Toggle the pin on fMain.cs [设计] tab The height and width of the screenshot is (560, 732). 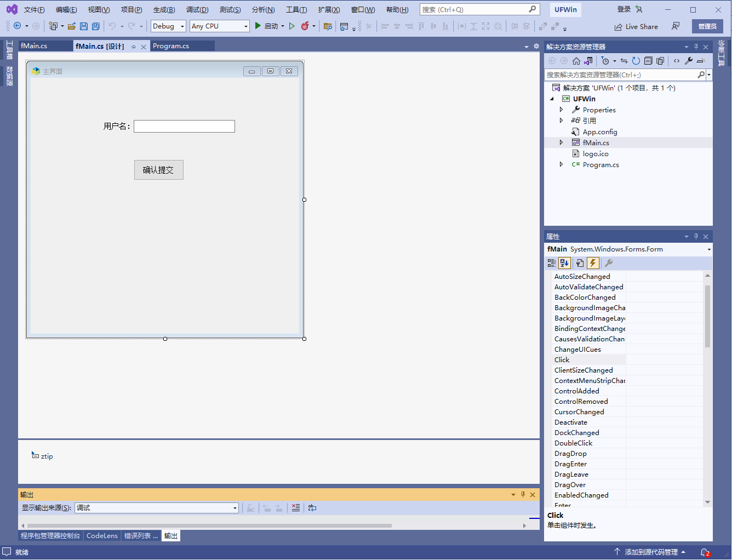(133, 47)
